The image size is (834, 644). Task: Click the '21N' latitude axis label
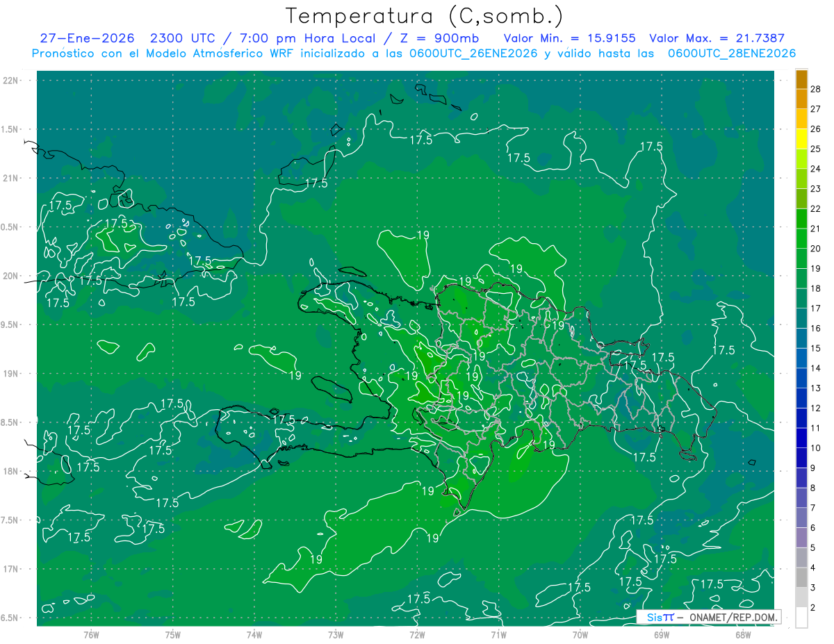click(x=12, y=178)
